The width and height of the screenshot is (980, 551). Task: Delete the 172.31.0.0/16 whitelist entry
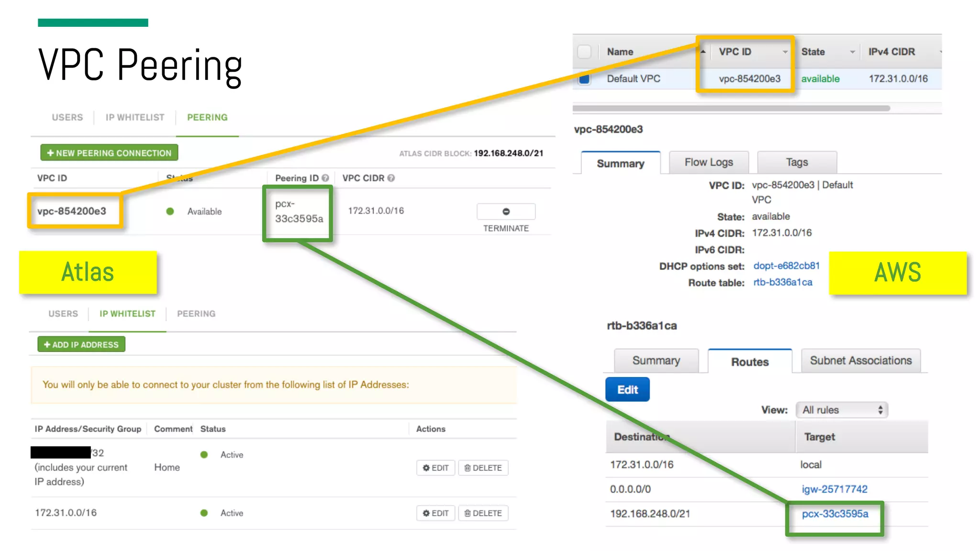pos(483,513)
